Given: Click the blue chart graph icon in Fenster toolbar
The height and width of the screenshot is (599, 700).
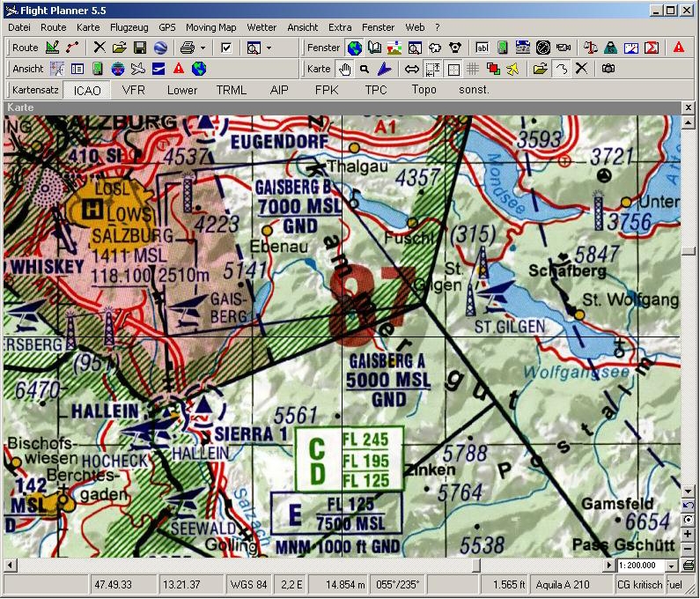Looking at the screenshot, I should tap(630, 48).
